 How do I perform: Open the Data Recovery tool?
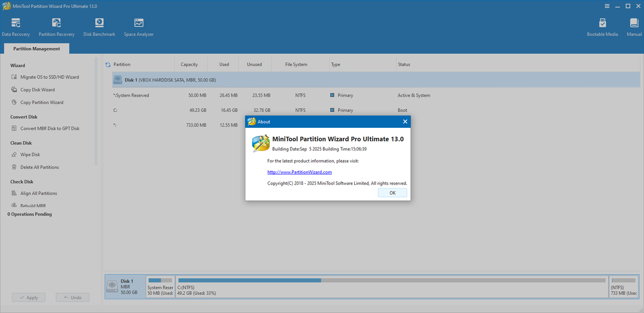pos(16,27)
